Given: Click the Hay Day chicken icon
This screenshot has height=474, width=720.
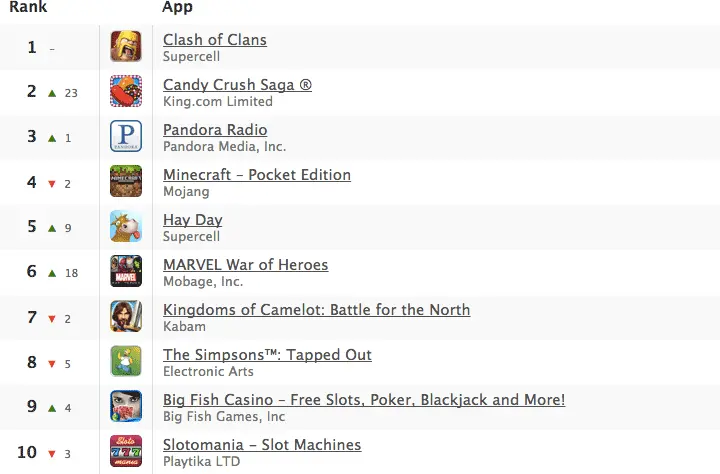Looking at the screenshot, I should pos(126,226).
